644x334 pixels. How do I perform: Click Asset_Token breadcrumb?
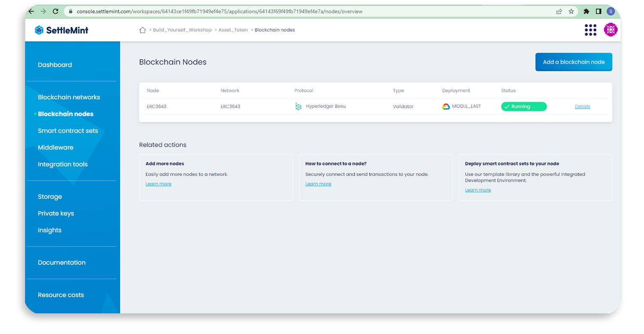234,30
